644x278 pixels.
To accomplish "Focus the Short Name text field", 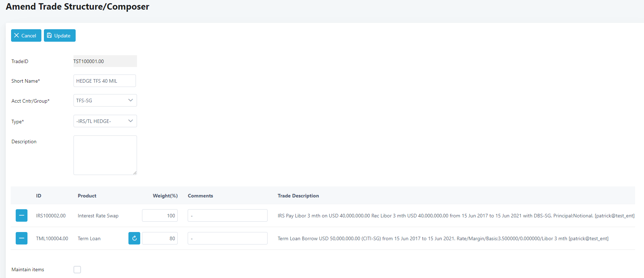I will point(105,81).
